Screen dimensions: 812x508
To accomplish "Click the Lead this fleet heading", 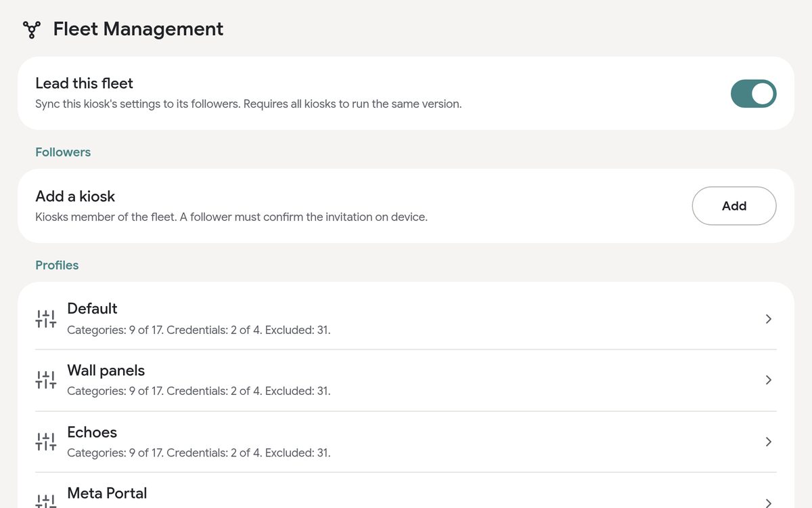I will pos(84,83).
